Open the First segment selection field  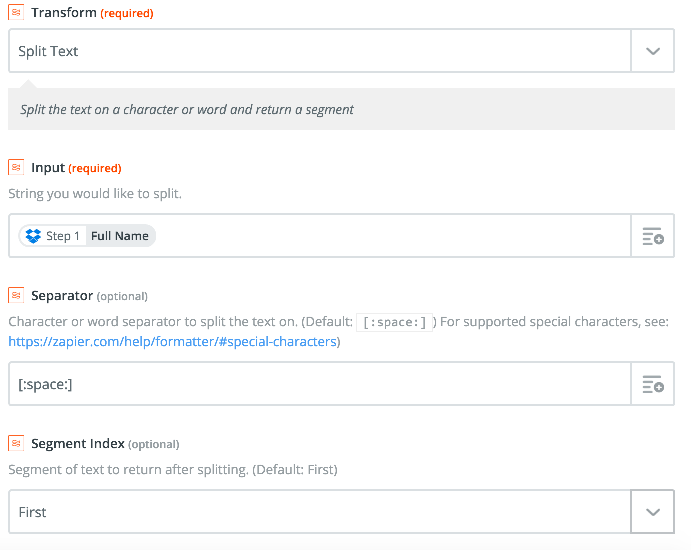pyautogui.click(x=320, y=512)
